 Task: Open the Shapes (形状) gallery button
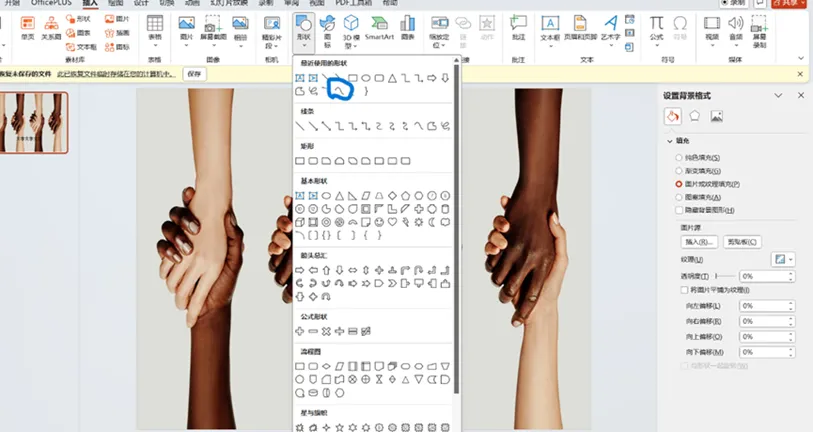click(x=303, y=31)
